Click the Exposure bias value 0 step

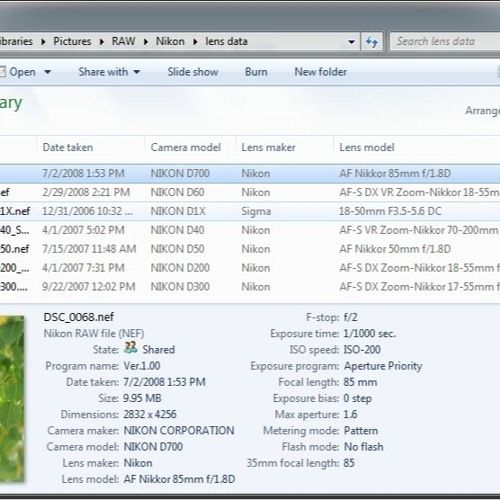tap(358, 398)
